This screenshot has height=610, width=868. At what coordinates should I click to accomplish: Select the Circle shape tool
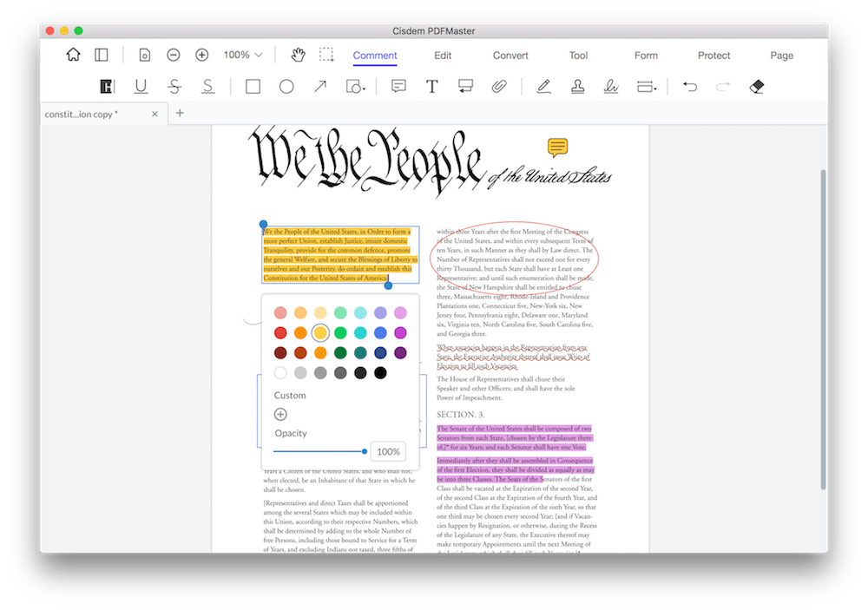286,87
